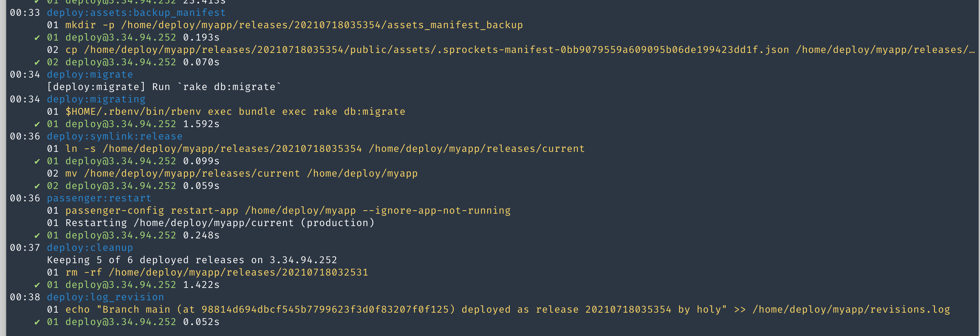Image resolution: width=980 pixels, height=336 pixels.
Task: Click the green checkmark beside 0.099s
Action: pyautogui.click(x=37, y=161)
